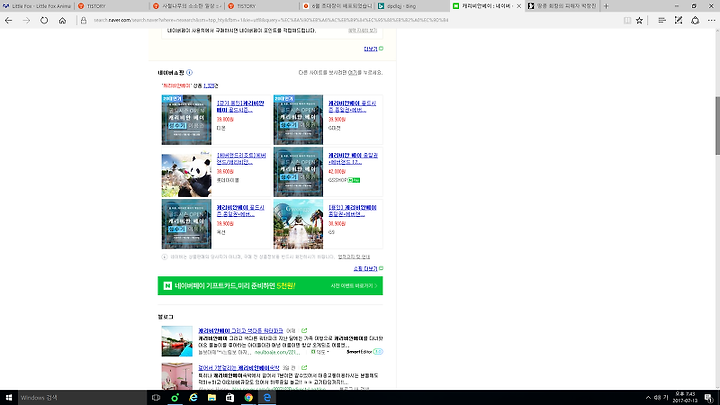The height and width of the screenshot is (405, 720).
Task: Open the green circular app on the taskbar
Action: point(174,398)
